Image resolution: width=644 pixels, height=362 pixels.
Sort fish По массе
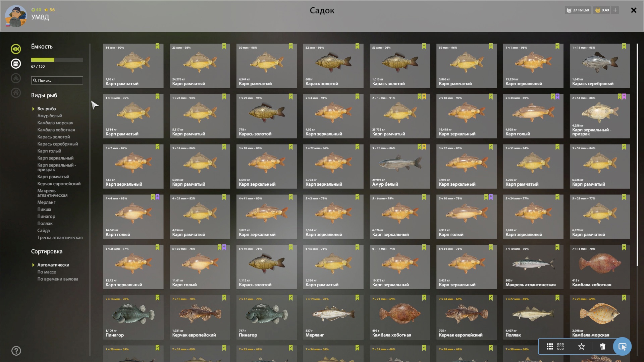pyautogui.click(x=47, y=272)
